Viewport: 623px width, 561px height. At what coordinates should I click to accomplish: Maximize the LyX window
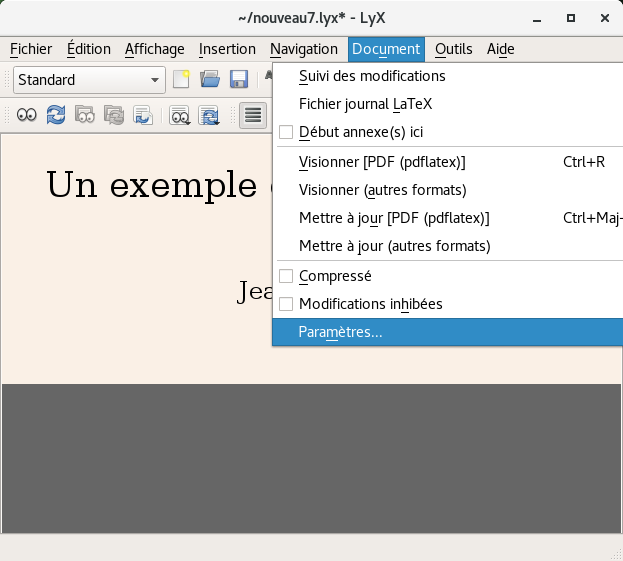tap(571, 18)
